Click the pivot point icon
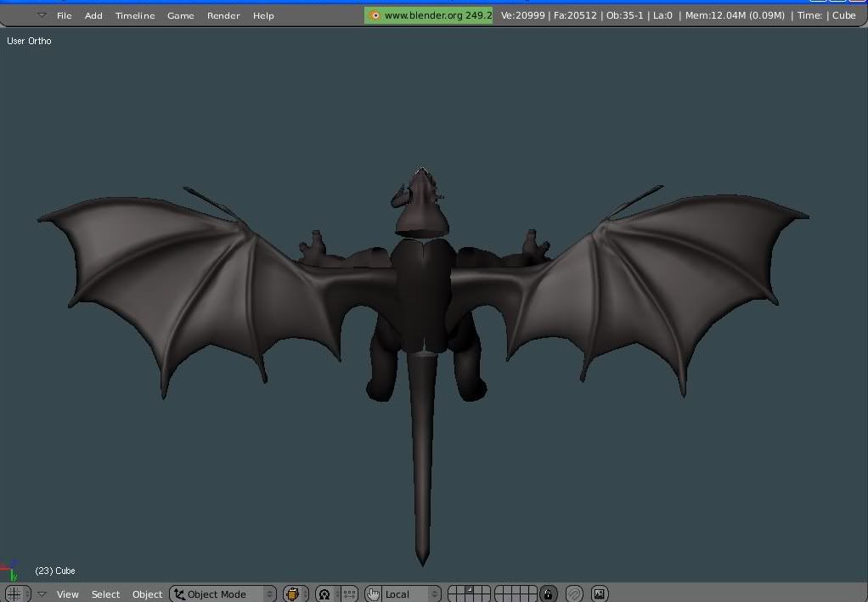 (324, 594)
